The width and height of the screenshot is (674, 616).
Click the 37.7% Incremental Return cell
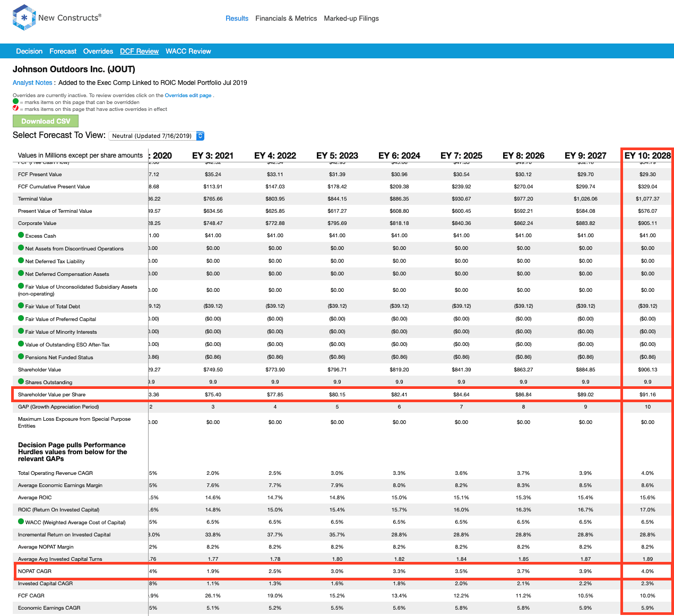(275, 535)
